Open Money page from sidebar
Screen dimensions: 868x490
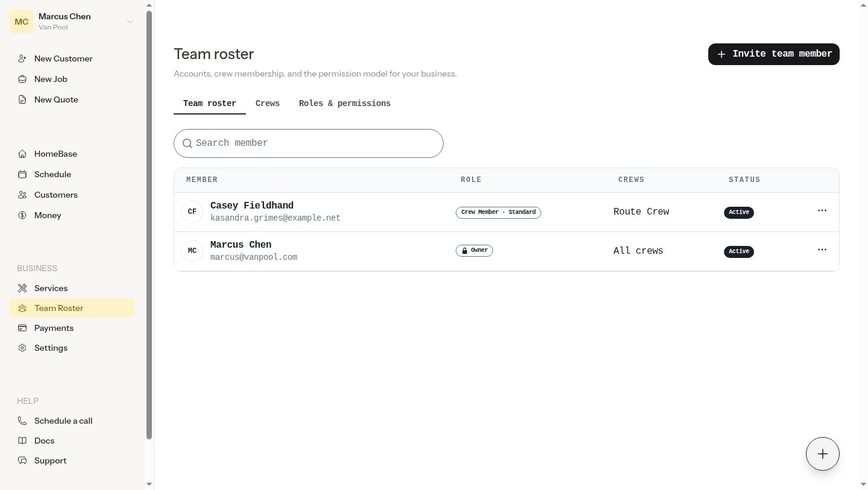72,215
